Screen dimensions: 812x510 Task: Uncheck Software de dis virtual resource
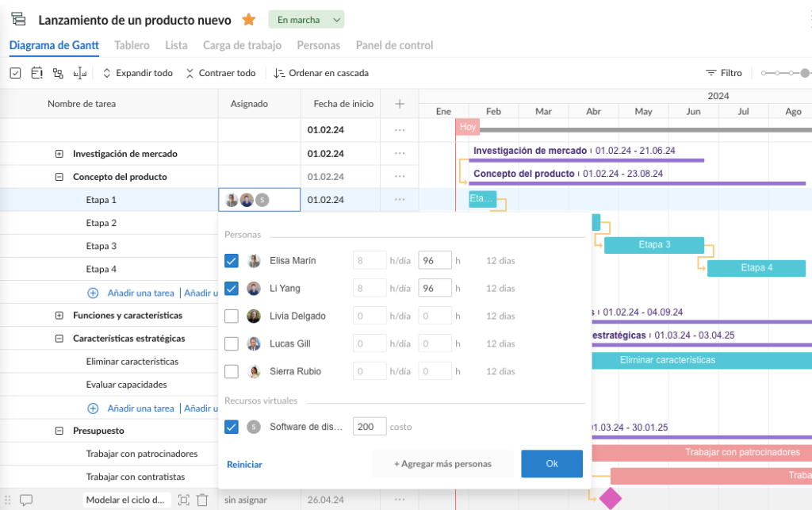point(232,426)
